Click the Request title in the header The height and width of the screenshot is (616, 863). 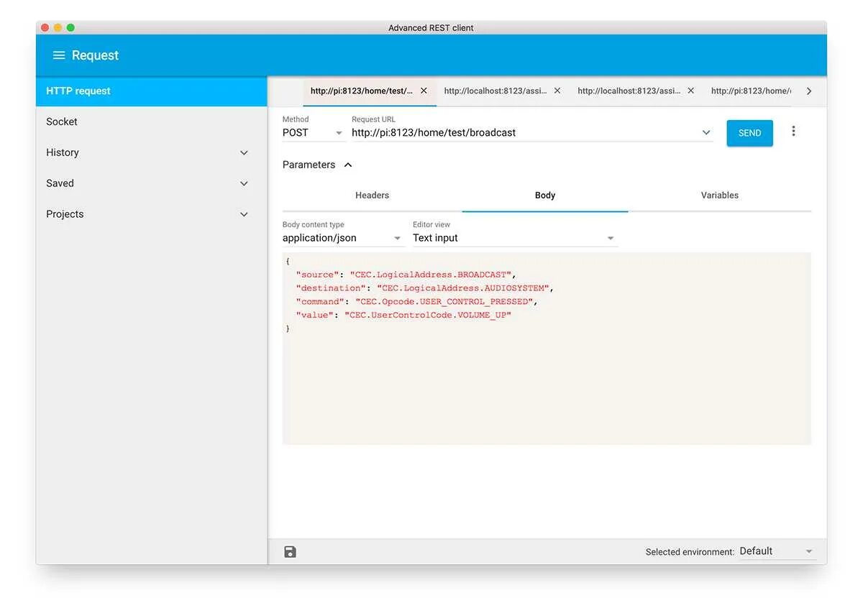pyautogui.click(x=95, y=55)
